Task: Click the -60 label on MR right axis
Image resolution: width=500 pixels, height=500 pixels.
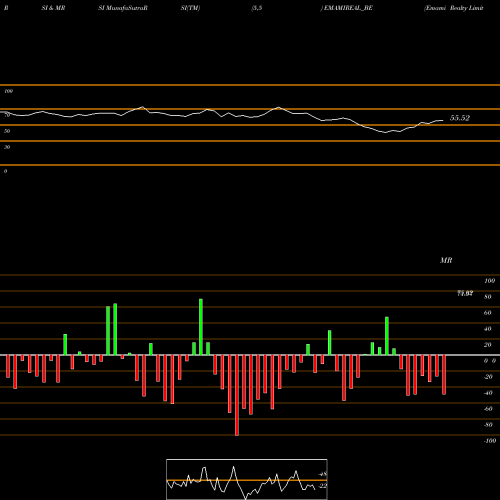Action: click(x=488, y=409)
